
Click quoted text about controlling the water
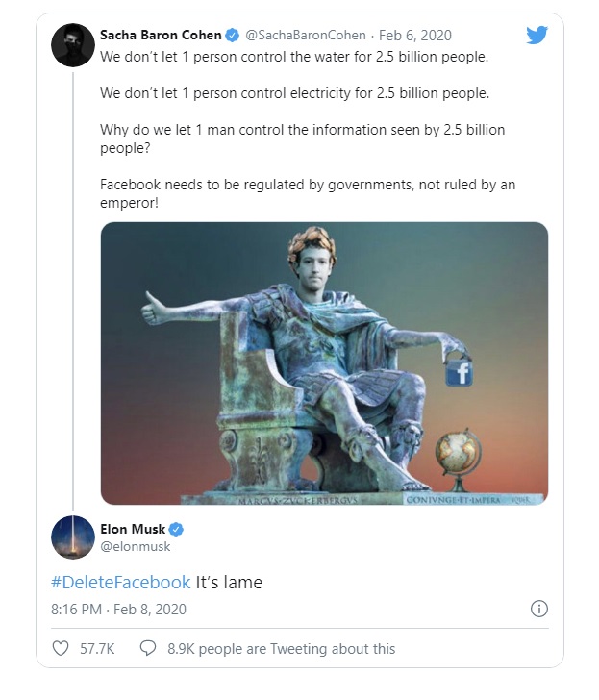tap(294, 57)
